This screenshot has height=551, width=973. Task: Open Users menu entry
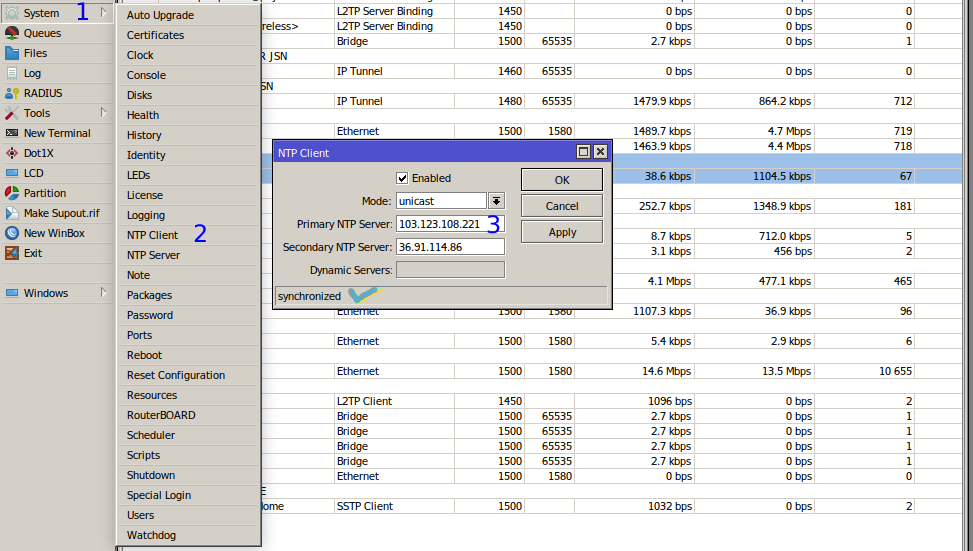(189, 515)
